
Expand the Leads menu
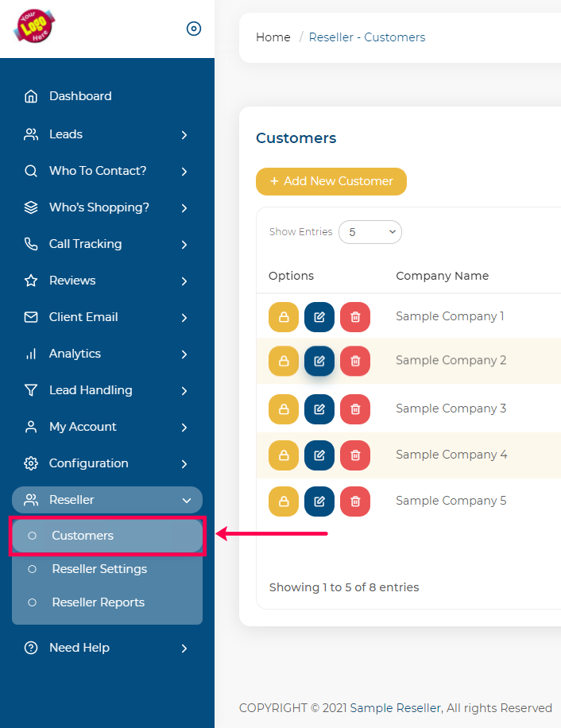(107, 134)
